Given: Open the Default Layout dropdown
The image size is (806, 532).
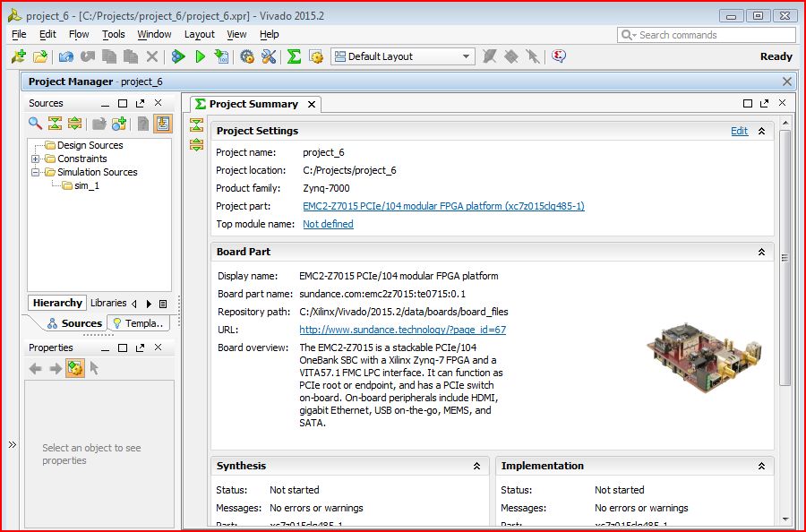Looking at the screenshot, I should [x=402, y=56].
